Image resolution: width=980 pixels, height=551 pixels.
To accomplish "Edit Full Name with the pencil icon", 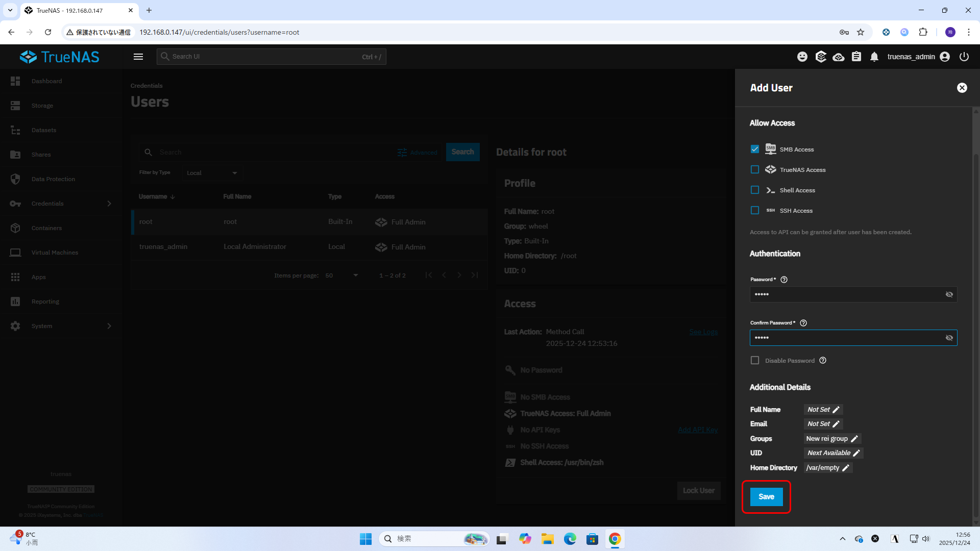I will coord(836,410).
